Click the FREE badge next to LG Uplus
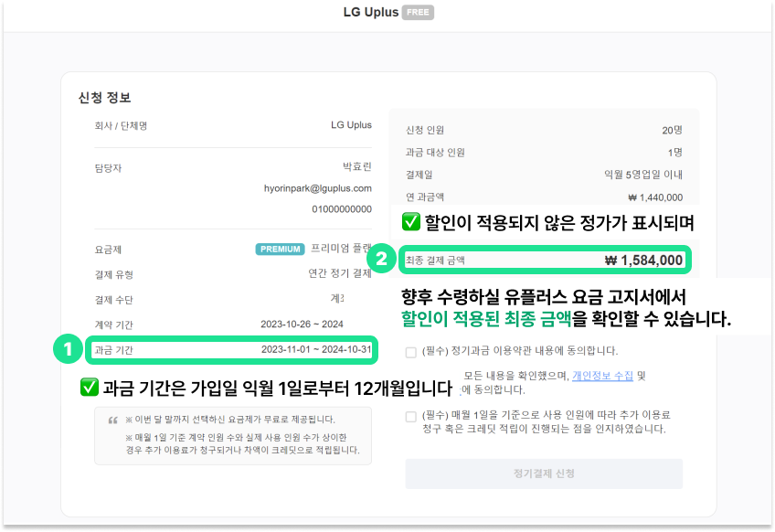Image resolution: width=775 pixels, height=532 pixels. click(419, 12)
